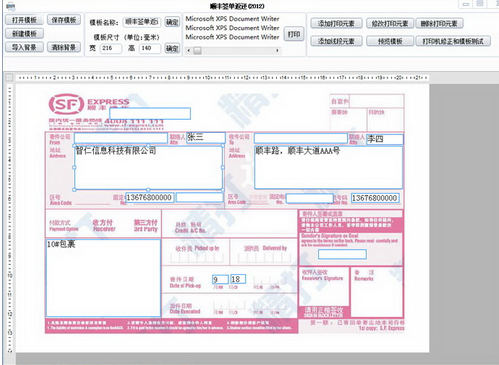Import background with 导入背景 button

click(x=24, y=47)
